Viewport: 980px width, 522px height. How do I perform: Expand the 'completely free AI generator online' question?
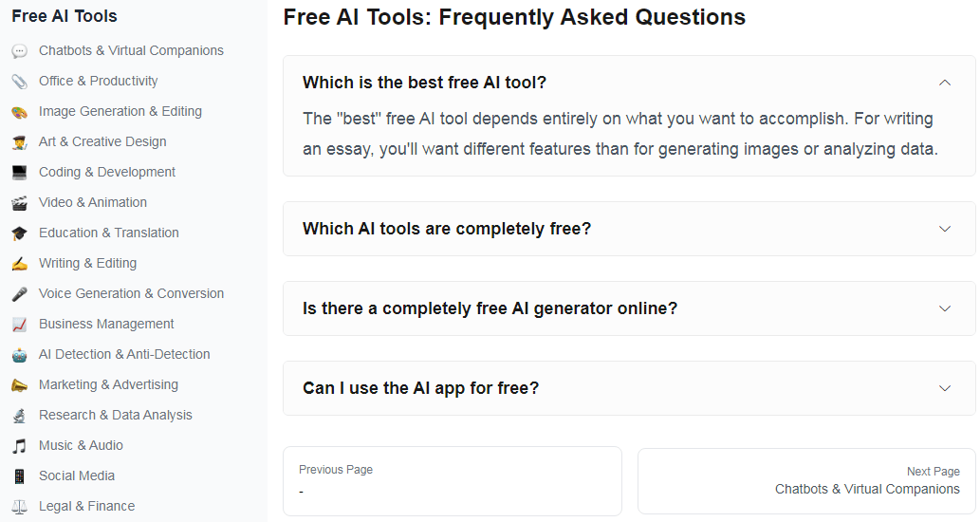(944, 308)
